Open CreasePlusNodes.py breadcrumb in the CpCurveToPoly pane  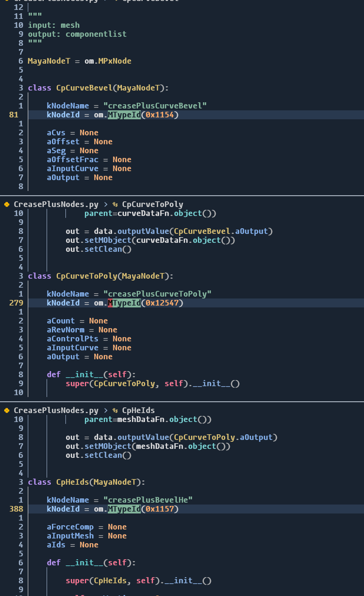pyautogui.click(x=57, y=204)
